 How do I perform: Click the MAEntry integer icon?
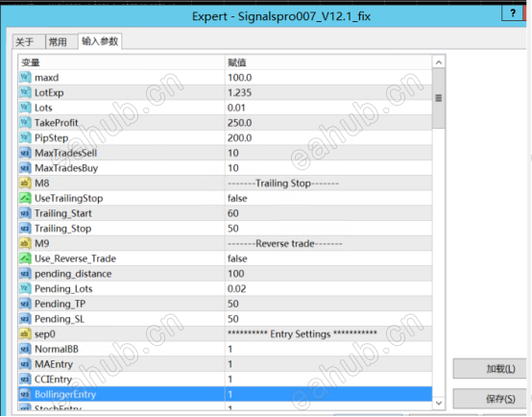pos(25,364)
